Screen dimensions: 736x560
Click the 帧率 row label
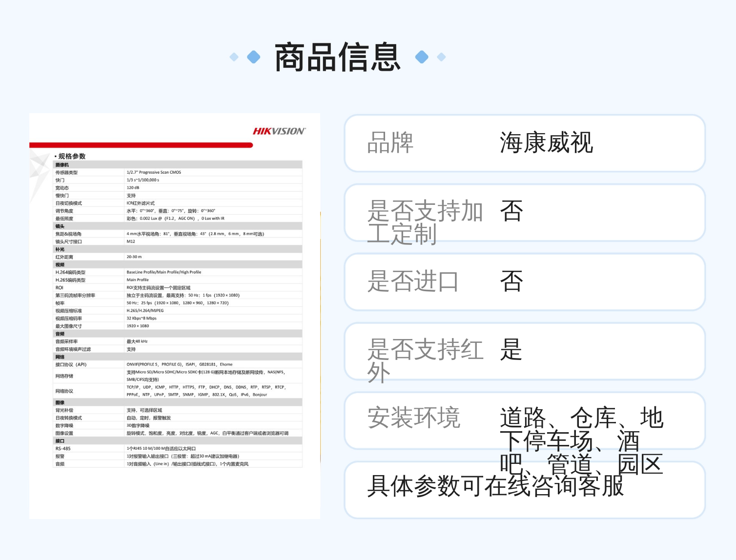(x=60, y=303)
